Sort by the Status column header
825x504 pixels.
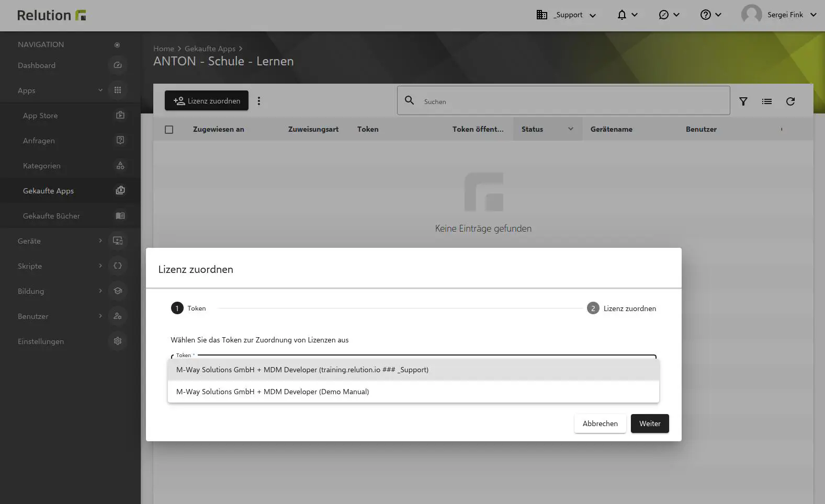[x=532, y=129]
